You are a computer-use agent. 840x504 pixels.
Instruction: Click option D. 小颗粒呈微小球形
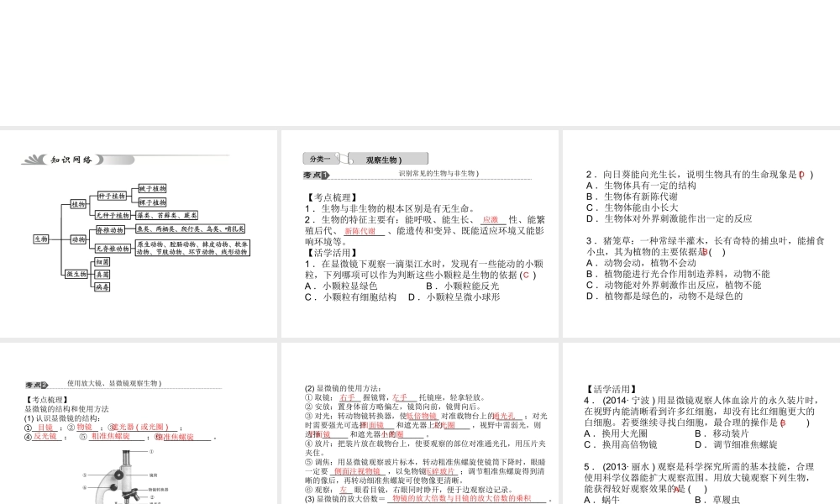(454, 297)
